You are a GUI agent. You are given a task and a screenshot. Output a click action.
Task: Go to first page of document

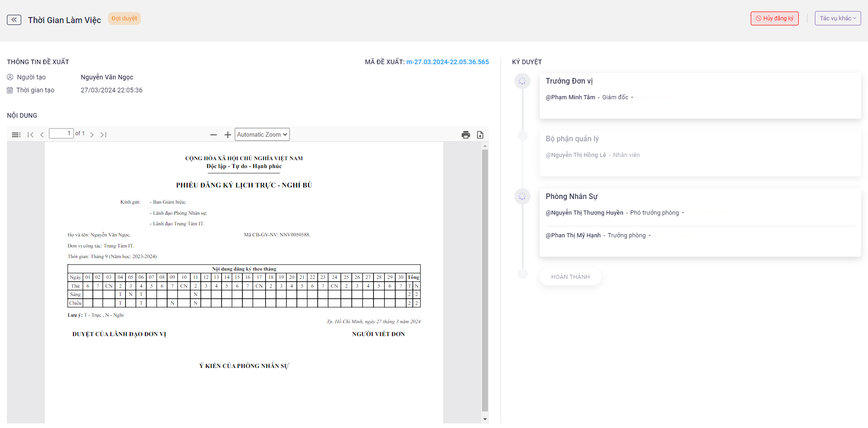(30, 135)
